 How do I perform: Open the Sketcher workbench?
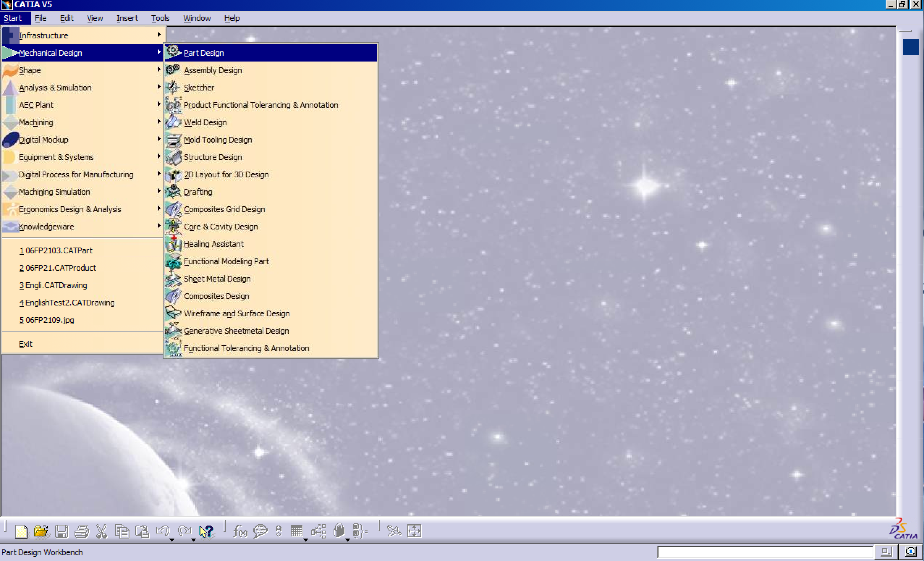tap(271, 88)
